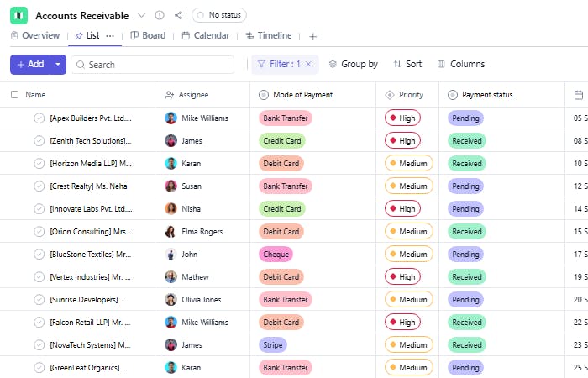Switch to the Calendar tab
Image resolution: width=588 pixels, height=378 pixels.
point(206,35)
